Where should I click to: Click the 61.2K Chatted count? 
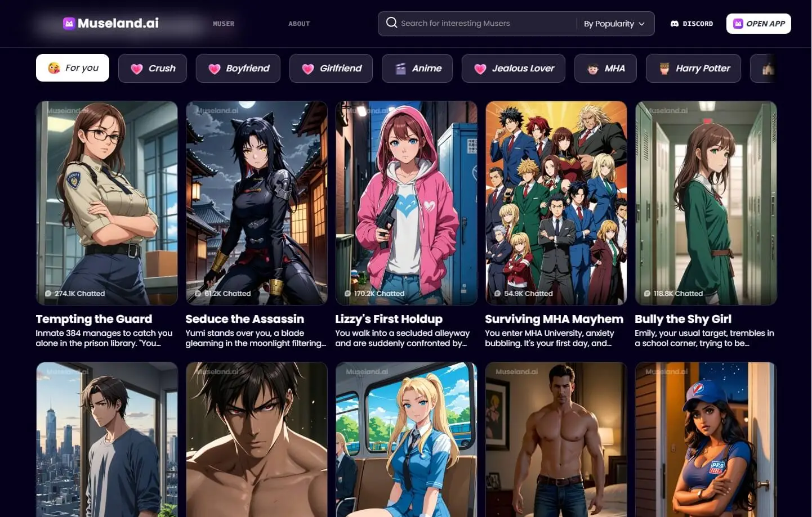tap(228, 294)
